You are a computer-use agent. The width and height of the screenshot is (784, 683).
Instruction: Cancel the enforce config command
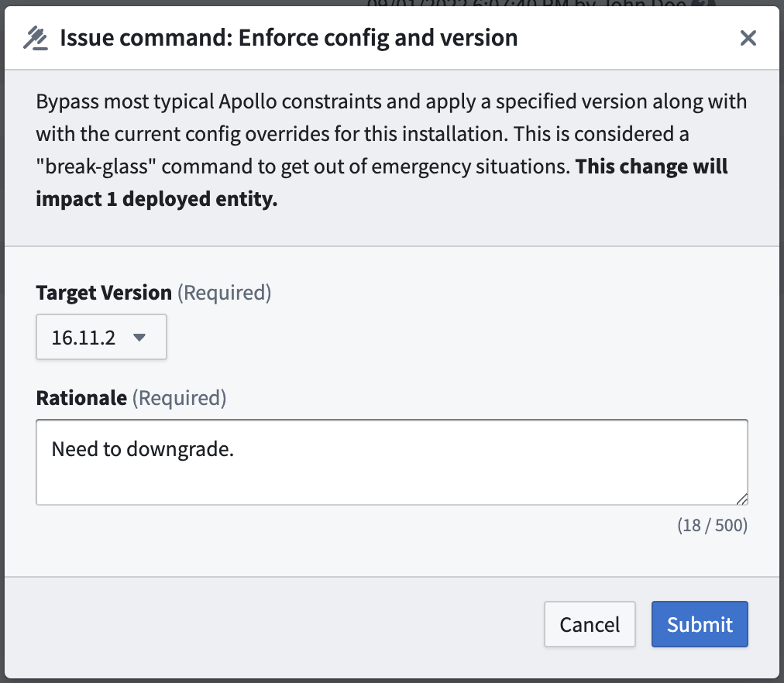coord(590,624)
